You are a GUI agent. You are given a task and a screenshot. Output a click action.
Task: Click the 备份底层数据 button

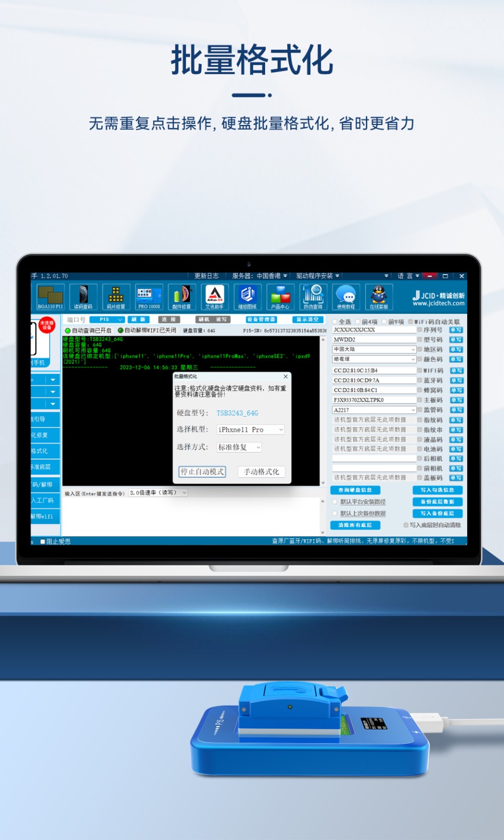pos(437,501)
